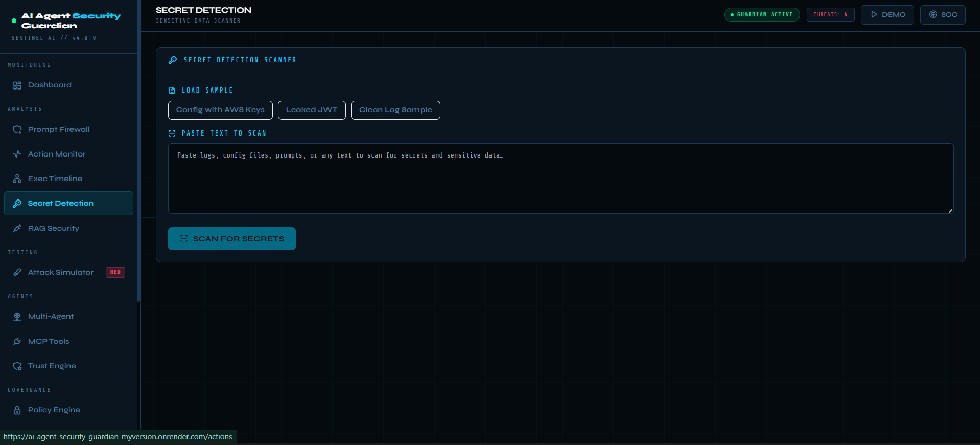
Task: Click the MONITORING section label
Action: (29, 65)
